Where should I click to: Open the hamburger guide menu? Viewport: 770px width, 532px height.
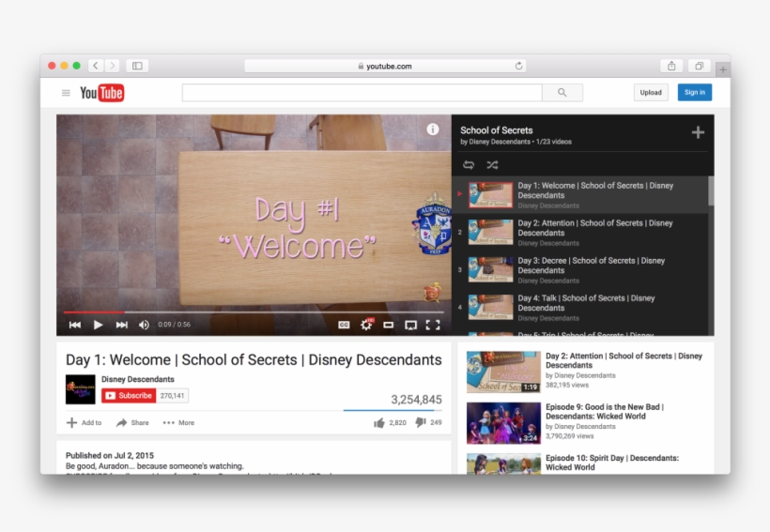66,93
